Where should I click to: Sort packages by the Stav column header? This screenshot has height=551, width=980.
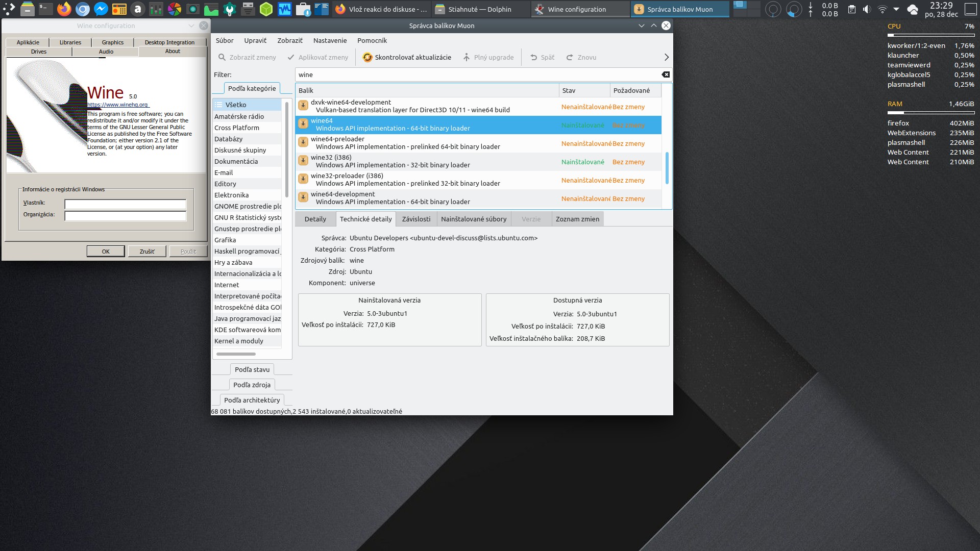(x=584, y=90)
